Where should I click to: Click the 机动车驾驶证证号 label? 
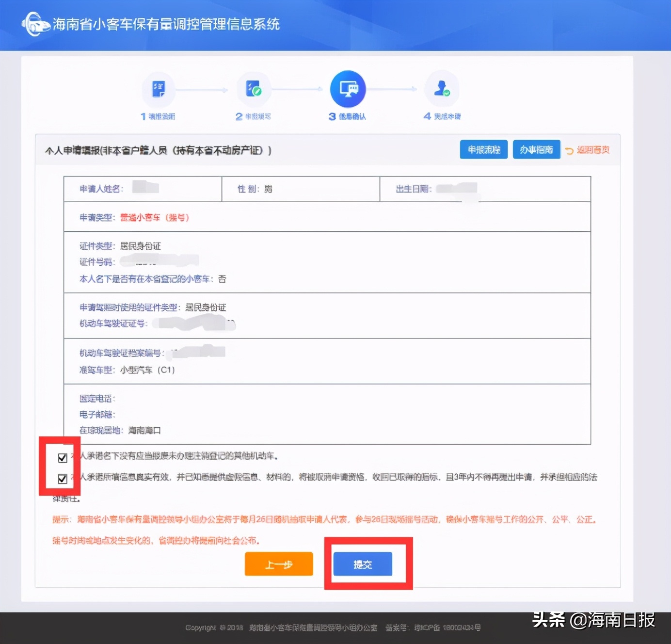(113, 323)
